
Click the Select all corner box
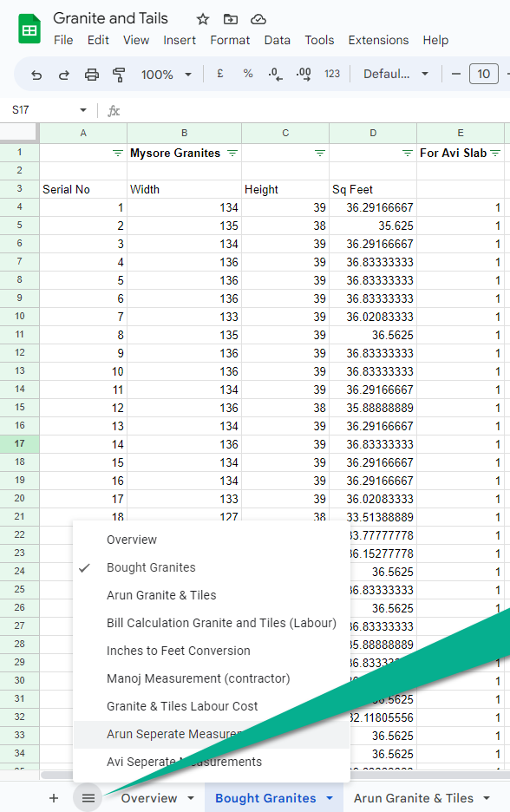(20, 133)
